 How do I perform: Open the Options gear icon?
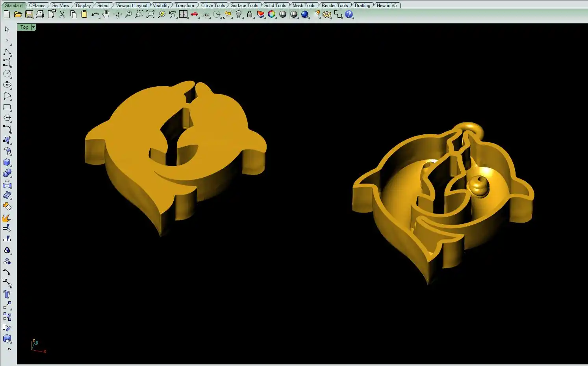point(327,15)
